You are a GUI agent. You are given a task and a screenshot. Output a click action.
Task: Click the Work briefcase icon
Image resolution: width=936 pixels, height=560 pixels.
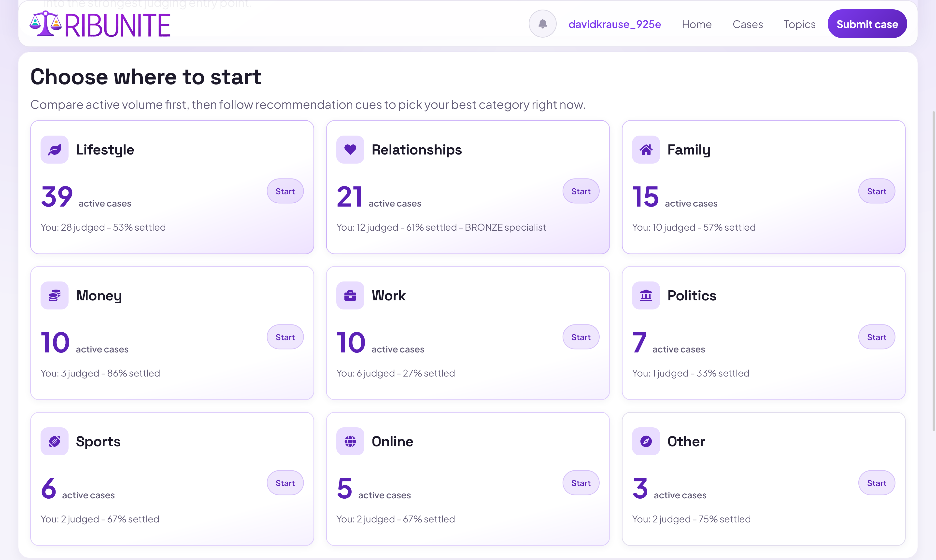350,295
